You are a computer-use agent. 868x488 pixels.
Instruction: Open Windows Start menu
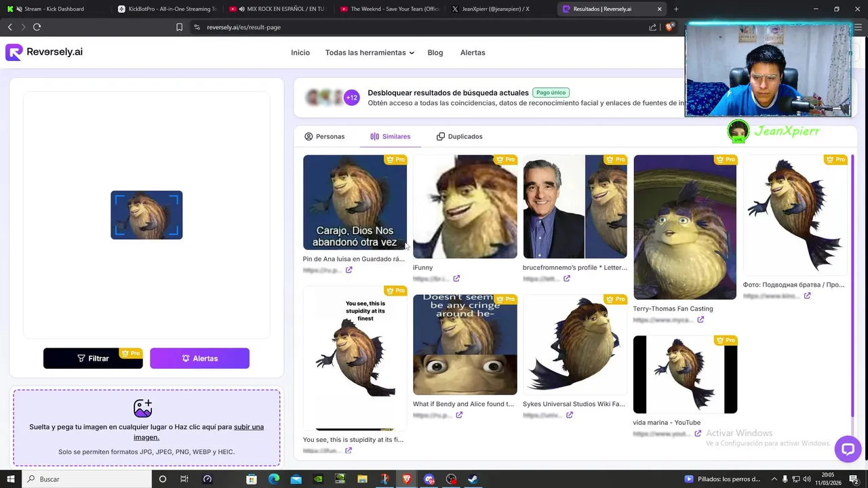[11, 479]
